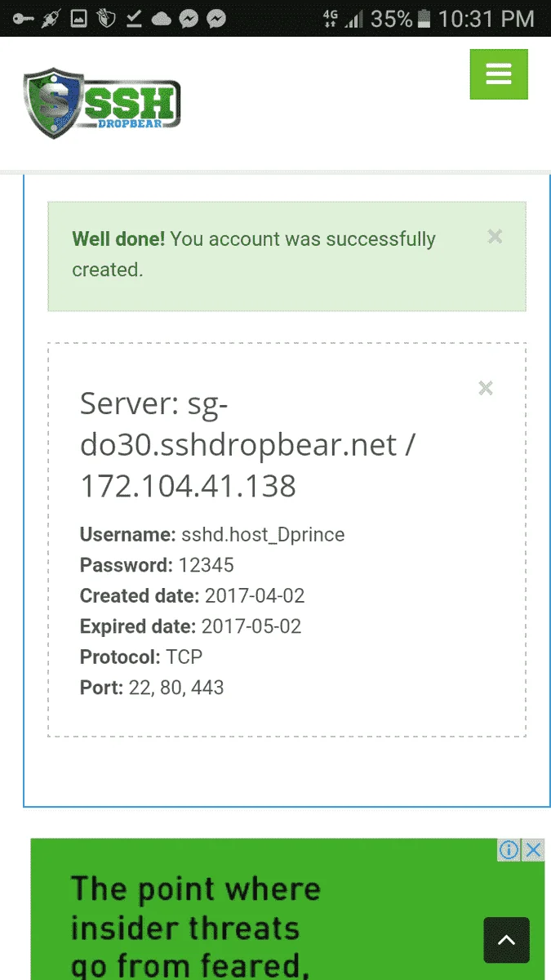Open the green hamburger menu

pyautogui.click(x=499, y=74)
